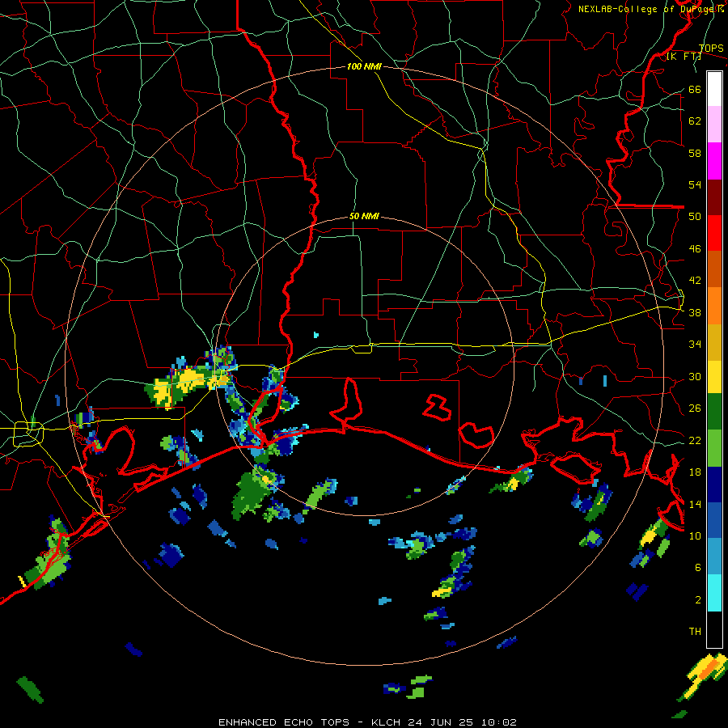Click the navy blue legend swatch
Screen dimensions: 728x728
pos(714,485)
